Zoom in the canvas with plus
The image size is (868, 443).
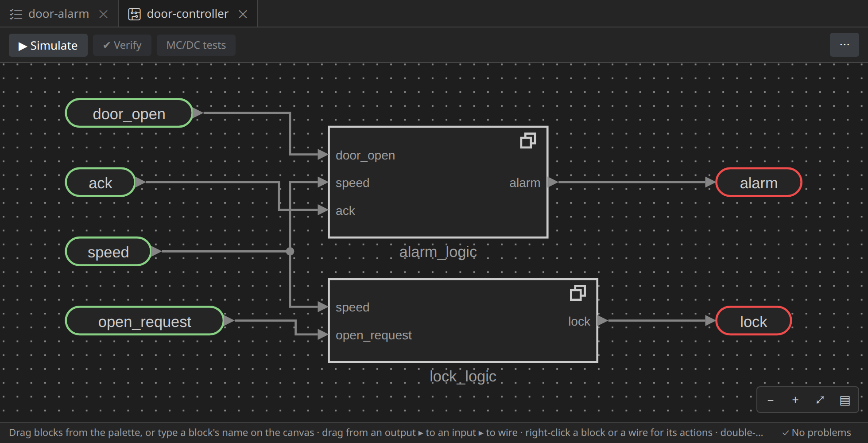tap(795, 400)
